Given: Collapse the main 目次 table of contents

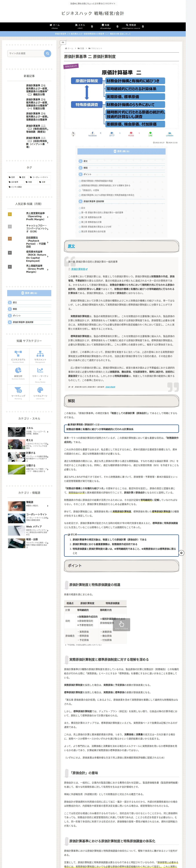Looking at the screenshot, I should 122,151.
